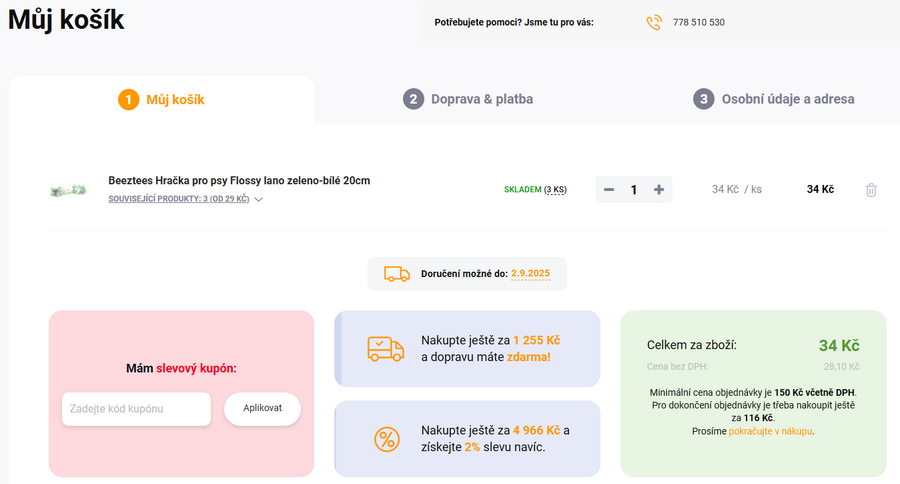Decrease quantity with the minus button
This screenshot has width=900, height=484.
coord(609,190)
